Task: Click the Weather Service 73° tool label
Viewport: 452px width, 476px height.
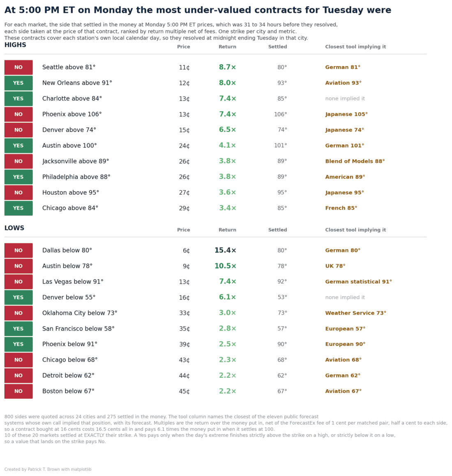Action: (356, 313)
